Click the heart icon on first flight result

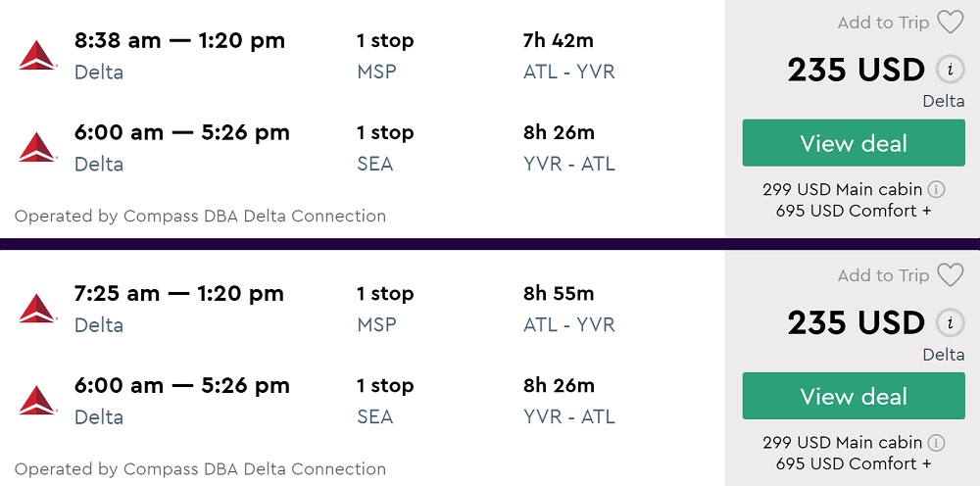coord(950,23)
